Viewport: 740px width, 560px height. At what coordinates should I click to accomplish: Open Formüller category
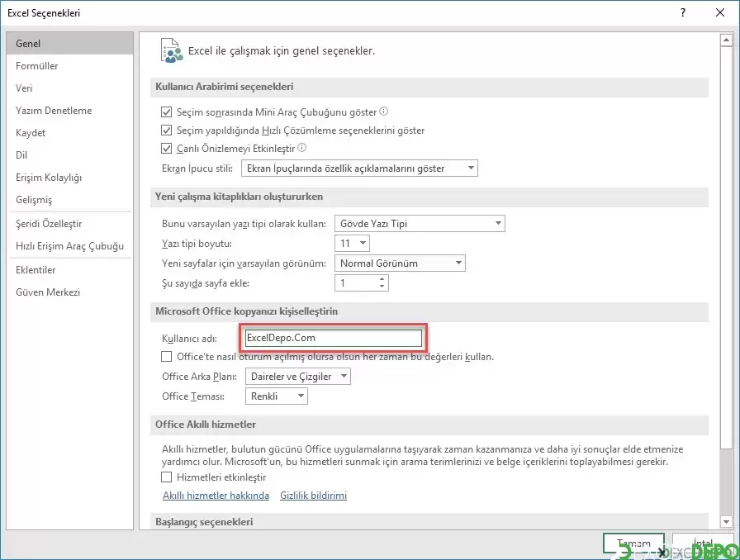click(x=70, y=65)
